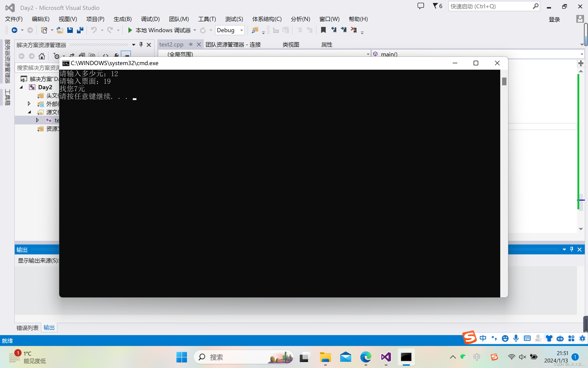Toggle Sogou punctuation mode button

(x=494, y=338)
